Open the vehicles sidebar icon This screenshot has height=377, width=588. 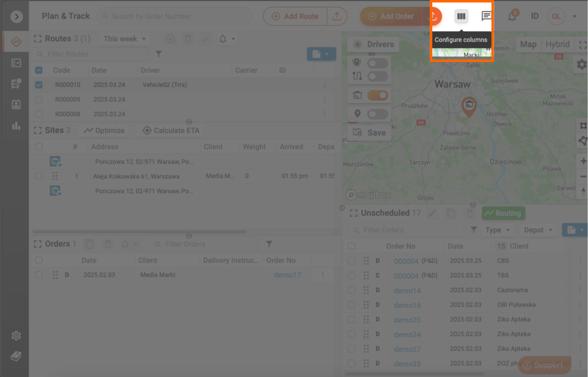click(x=16, y=84)
